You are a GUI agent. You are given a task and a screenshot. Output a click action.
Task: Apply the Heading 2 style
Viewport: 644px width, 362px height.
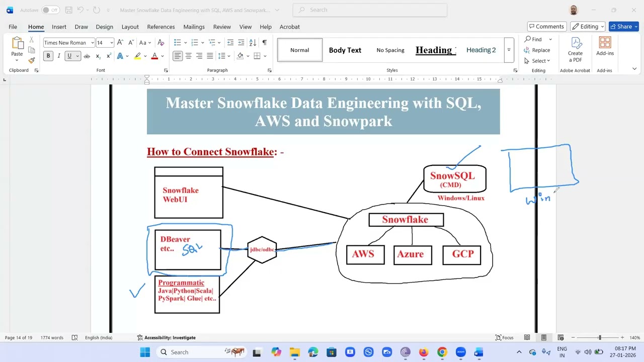[x=481, y=50]
